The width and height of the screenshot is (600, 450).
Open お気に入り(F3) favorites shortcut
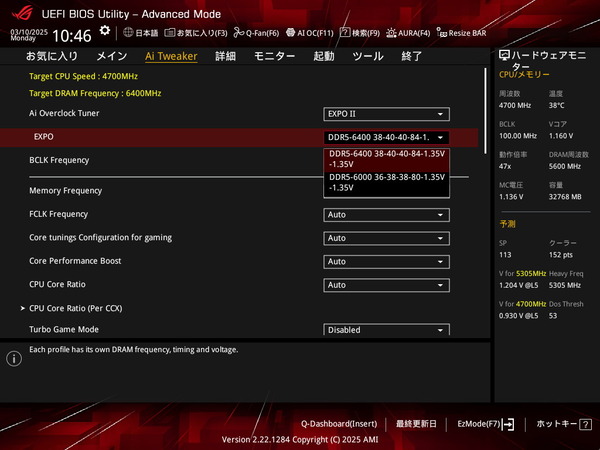pos(195,33)
